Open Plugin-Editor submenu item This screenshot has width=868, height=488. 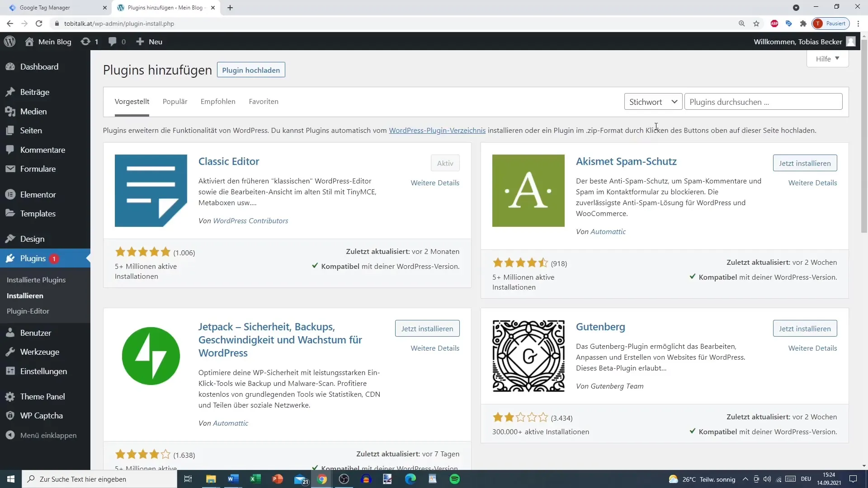[28, 311]
